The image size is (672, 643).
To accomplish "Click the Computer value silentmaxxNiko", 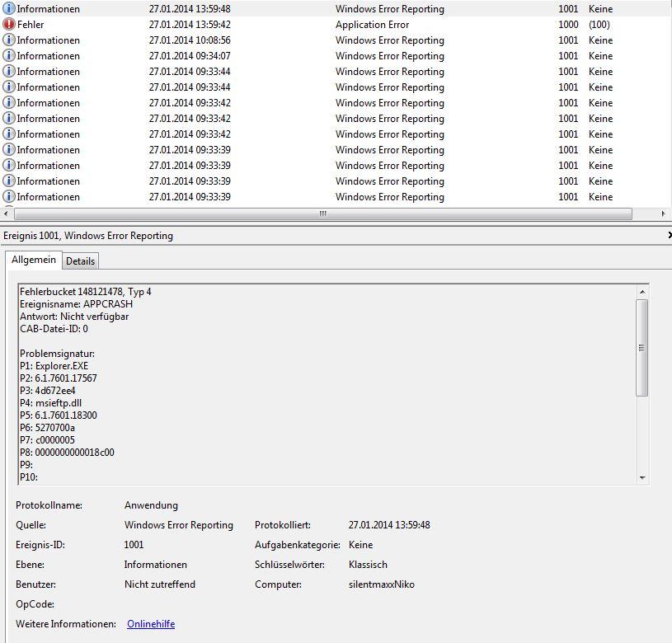I will (382, 584).
